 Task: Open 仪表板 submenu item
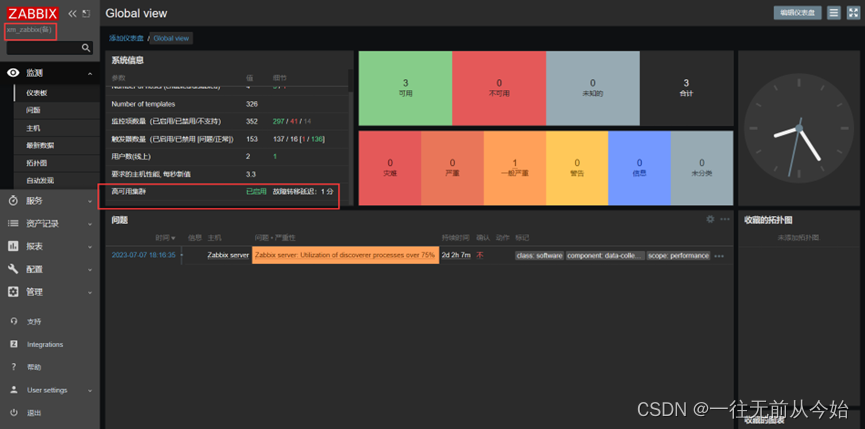[37, 93]
